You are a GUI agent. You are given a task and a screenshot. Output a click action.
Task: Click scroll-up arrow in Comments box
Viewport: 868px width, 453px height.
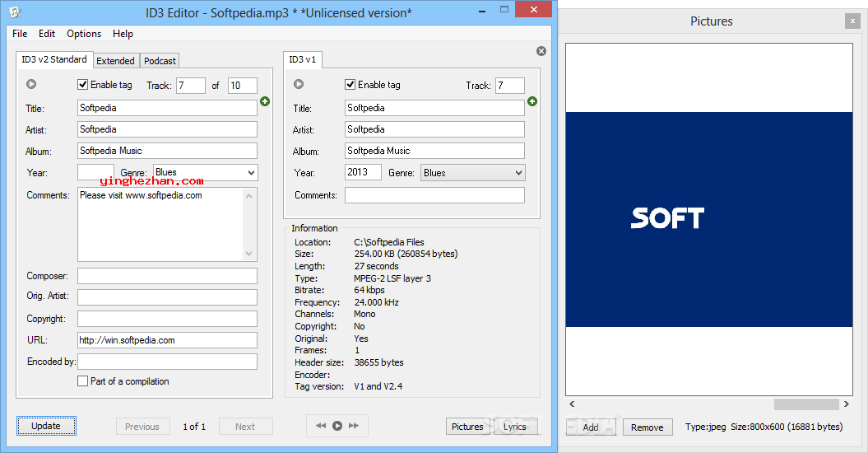[249, 196]
